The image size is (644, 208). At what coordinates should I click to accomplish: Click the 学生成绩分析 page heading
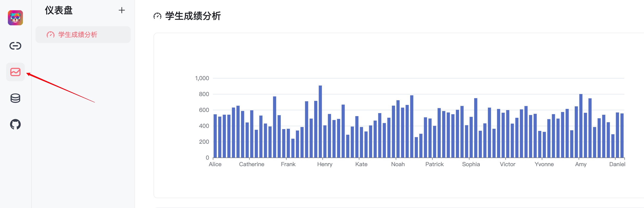pyautogui.click(x=193, y=16)
